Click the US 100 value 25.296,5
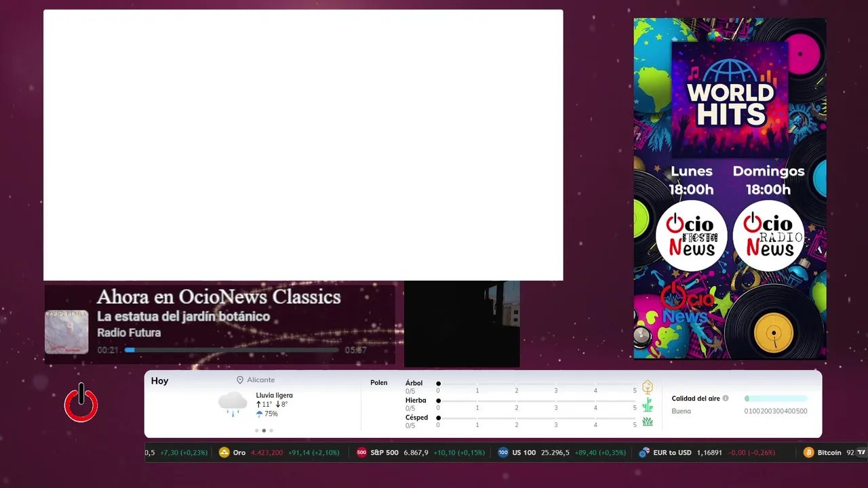868x488 pixels. 555,452
